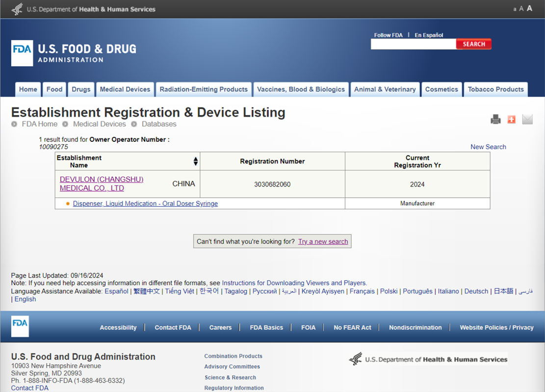
Task: Open the Medical Devices tab
Action: click(x=125, y=89)
